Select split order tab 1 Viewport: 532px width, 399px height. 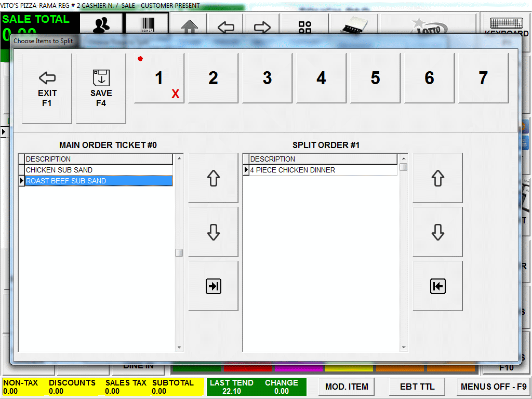[159, 78]
